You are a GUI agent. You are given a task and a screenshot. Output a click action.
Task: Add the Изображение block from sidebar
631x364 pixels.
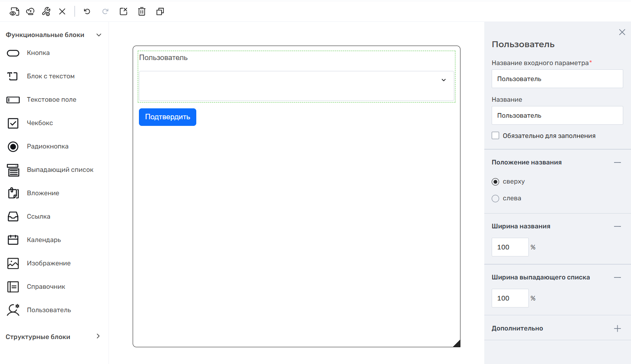click(48, 263)
